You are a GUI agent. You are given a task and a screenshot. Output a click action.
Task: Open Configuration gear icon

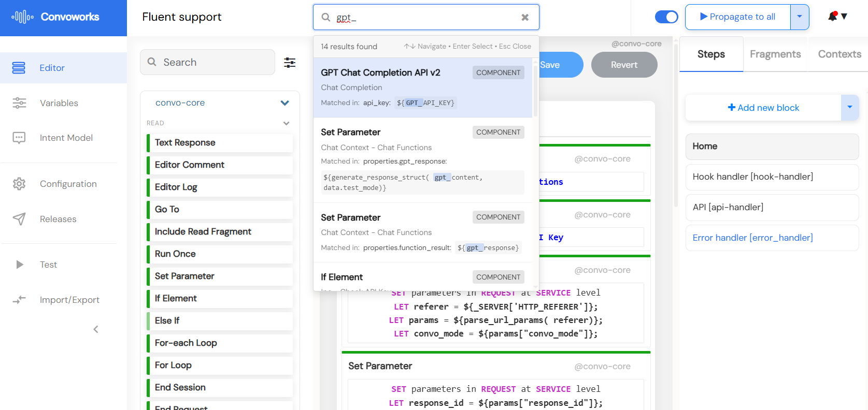pyautogui.click(x=19, y=184)
